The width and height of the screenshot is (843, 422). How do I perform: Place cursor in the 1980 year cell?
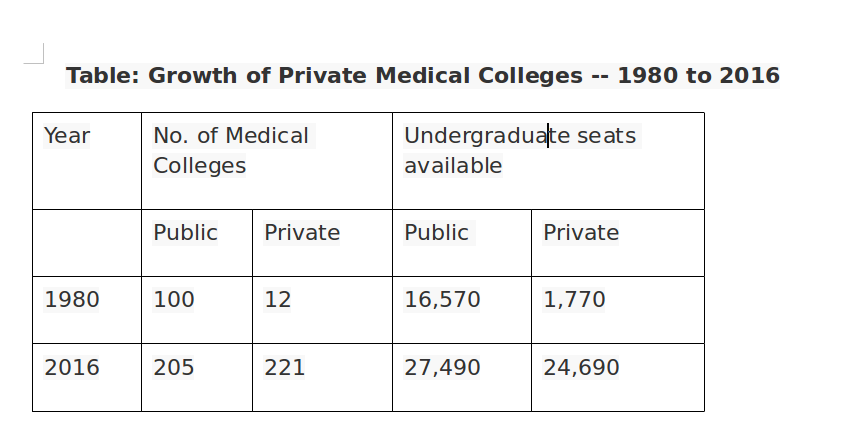pos(72,299)
